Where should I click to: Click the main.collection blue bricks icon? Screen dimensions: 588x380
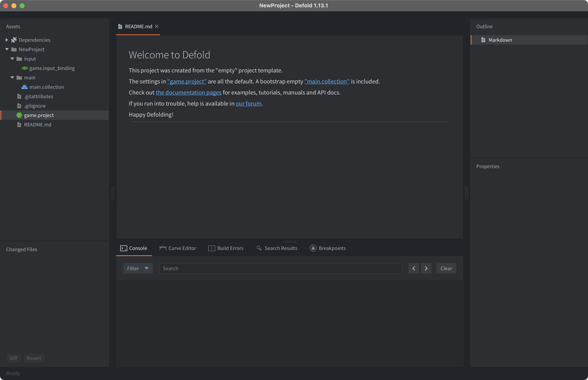coord(24,87)
